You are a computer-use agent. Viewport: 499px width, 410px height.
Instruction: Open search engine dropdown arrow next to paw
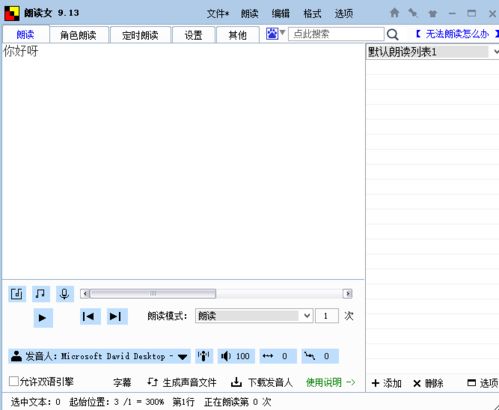pyautogui.click(x=282, y=33)
